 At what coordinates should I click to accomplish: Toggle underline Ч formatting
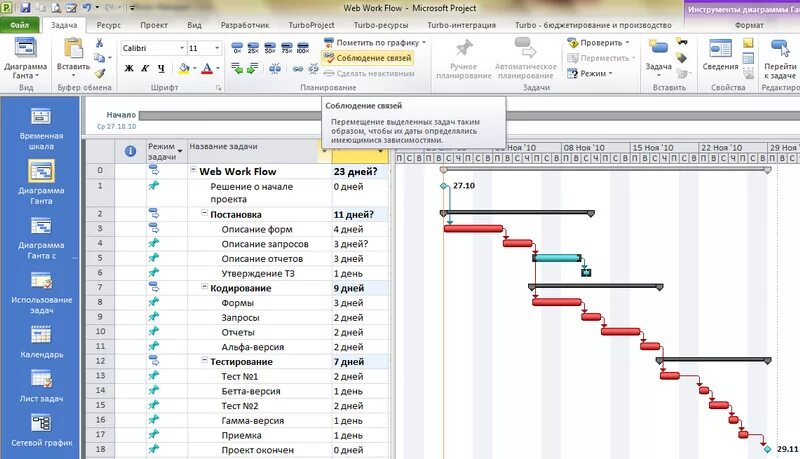(161, 68)
